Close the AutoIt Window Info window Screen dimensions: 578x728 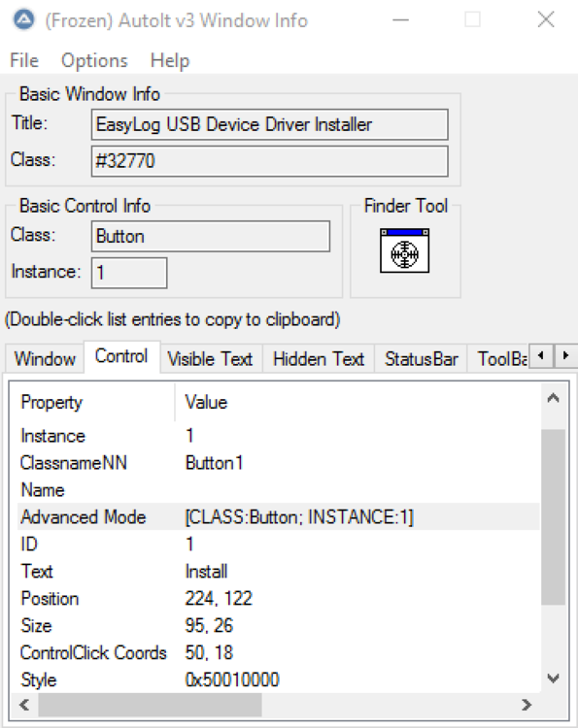pyautogui.click(x=546, y=20)
